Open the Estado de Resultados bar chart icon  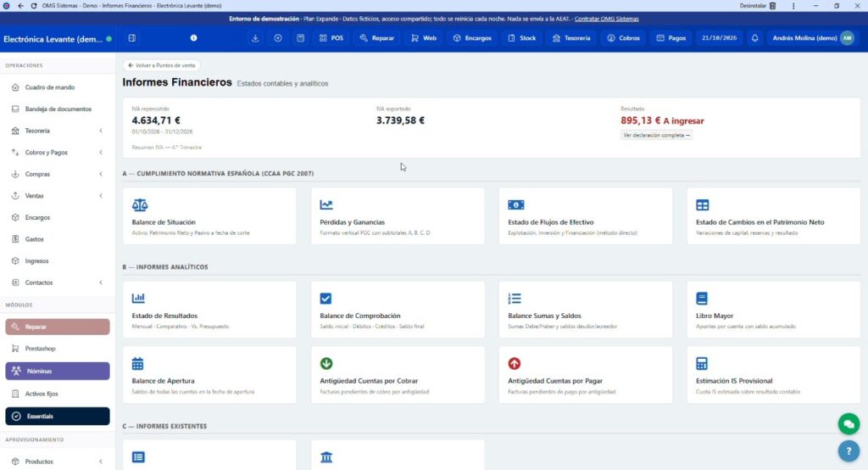tap(138, 298)
